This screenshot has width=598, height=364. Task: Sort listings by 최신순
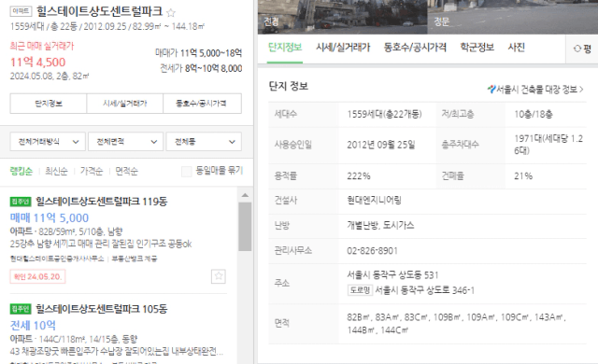pos(56,172)
